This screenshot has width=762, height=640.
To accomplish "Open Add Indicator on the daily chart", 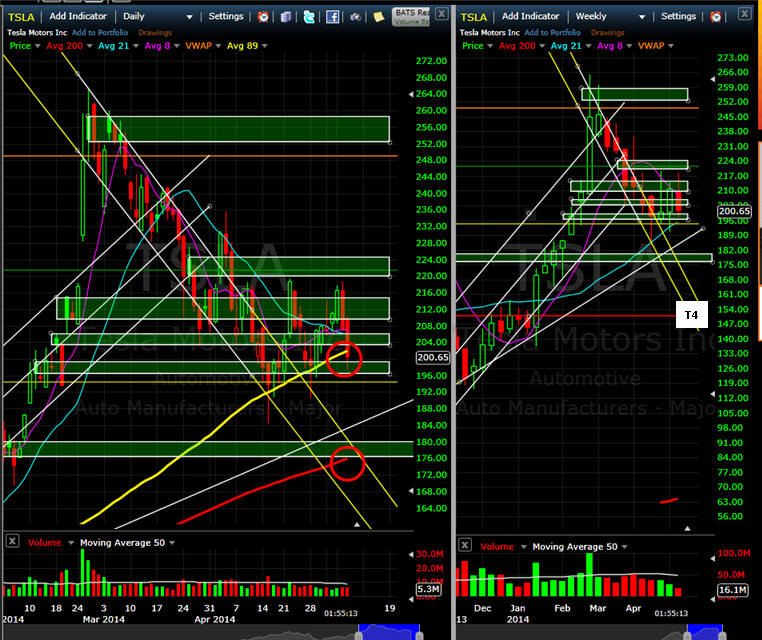I will 78,16.
